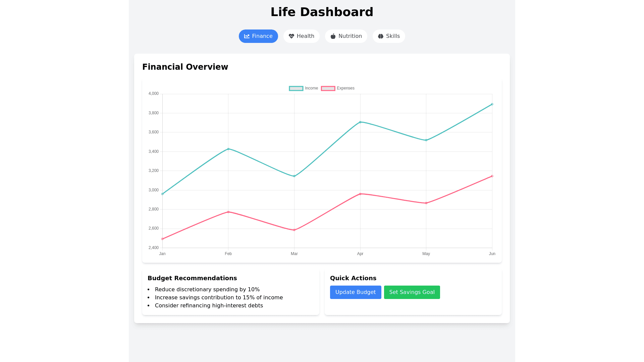Viewport: 644px width, 362px height.
Task: Click the Health heartbeat icon
Action: [291, 36]
